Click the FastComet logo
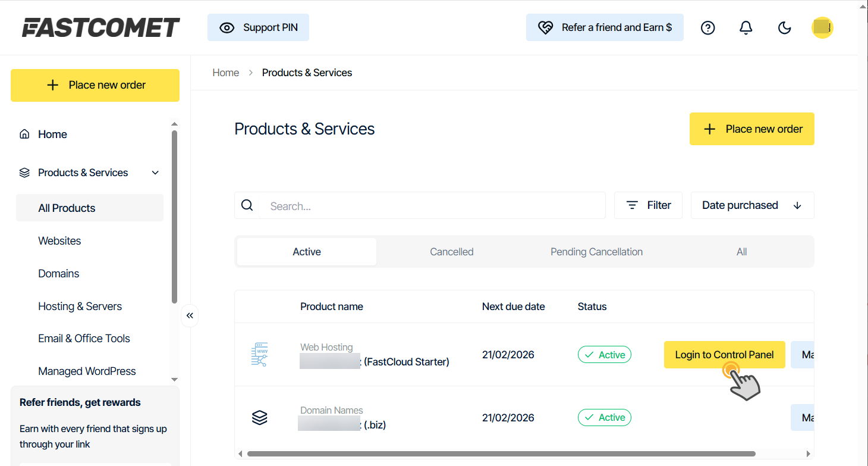 pos(101,27)
